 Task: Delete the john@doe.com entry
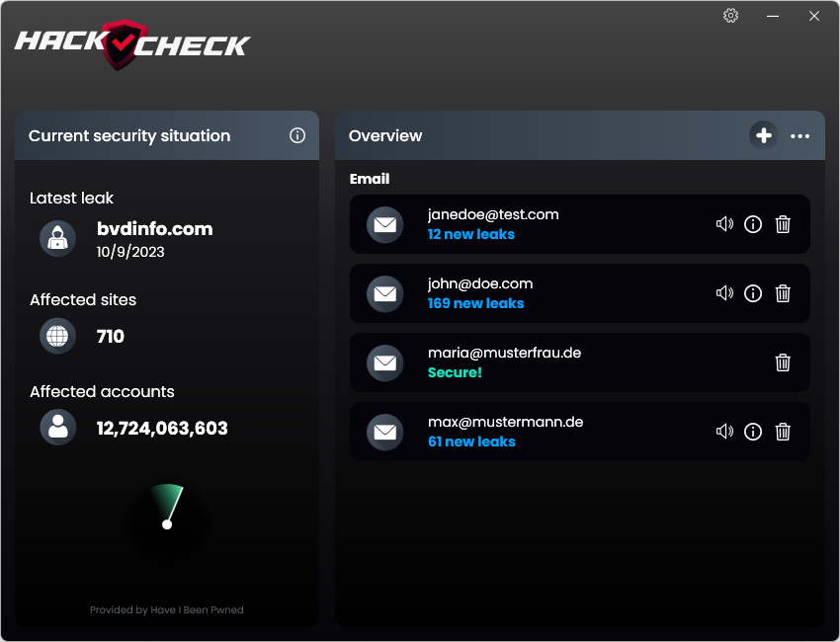[x=783, y=293]
